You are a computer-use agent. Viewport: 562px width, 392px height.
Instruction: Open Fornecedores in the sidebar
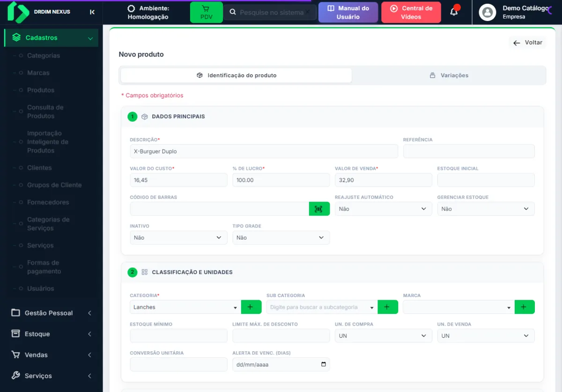click(x=48, y=202)
